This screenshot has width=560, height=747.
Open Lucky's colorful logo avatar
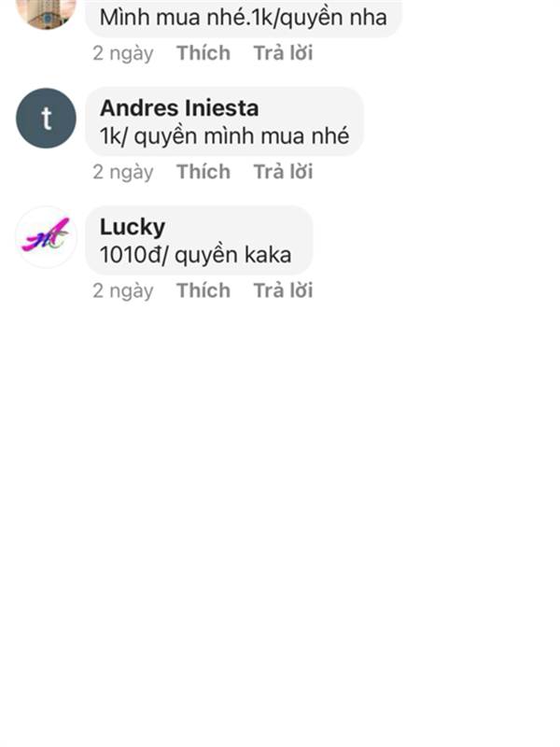(x=46, y=237)
